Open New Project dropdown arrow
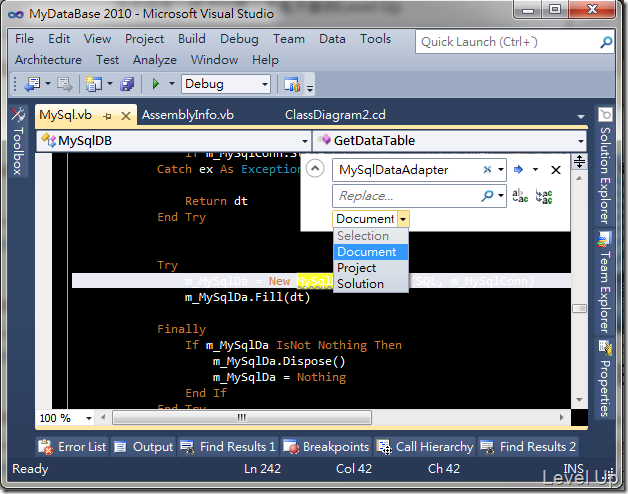Image resolution: width=628 pixels, height=494 pixels. coord(110,84)
